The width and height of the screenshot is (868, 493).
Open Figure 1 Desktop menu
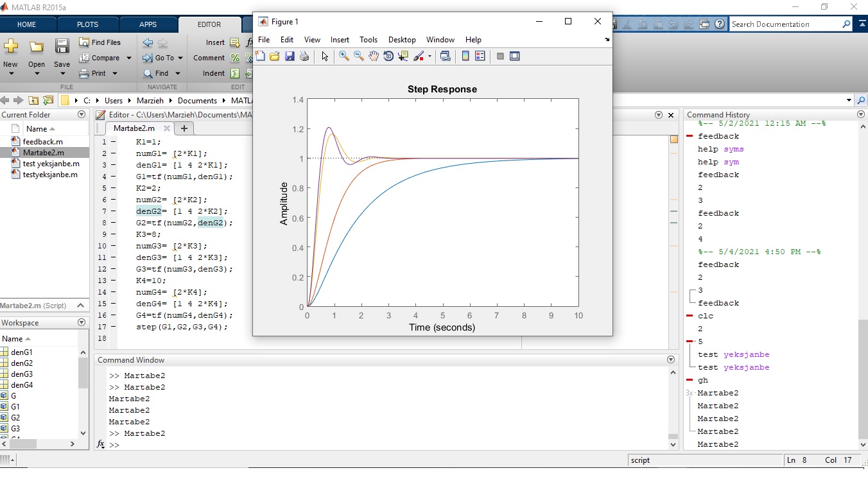pyautogui.click(x=402, y=40)
